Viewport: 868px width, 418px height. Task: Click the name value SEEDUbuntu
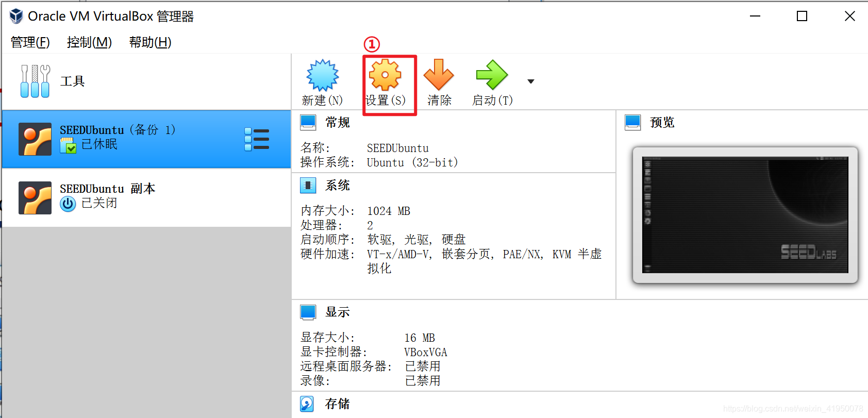click(398, 148)
